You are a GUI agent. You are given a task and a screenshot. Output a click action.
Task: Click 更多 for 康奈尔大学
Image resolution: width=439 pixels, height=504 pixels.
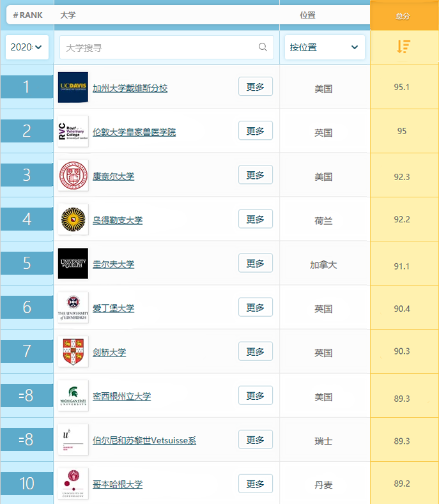(256, 174)
